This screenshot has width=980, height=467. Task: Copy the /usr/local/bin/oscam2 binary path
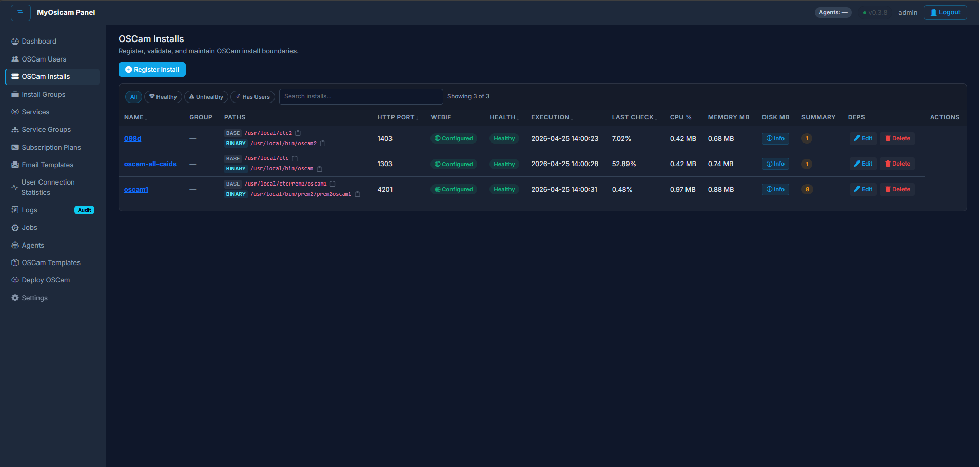pyautogui.click(x=323, y=144)
